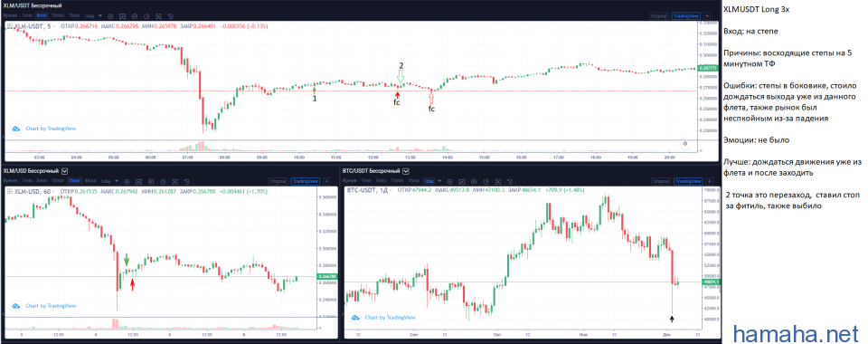
Task: Click reset/undo icon in BTC/USDT panel
Action: point(510,182)
